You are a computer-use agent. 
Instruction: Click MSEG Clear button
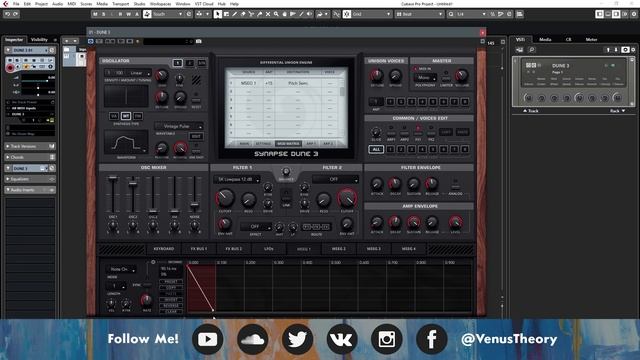coord(171,311)
